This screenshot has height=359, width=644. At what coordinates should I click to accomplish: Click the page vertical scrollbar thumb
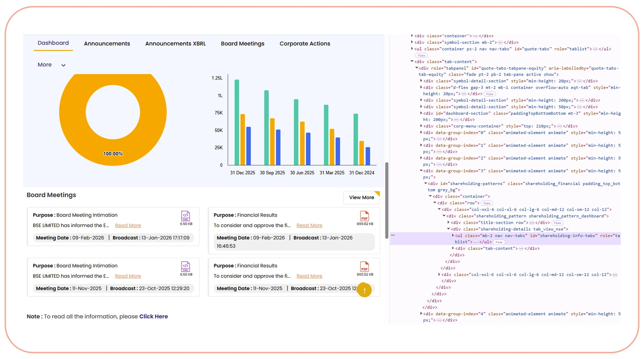[x=386, y=200]
